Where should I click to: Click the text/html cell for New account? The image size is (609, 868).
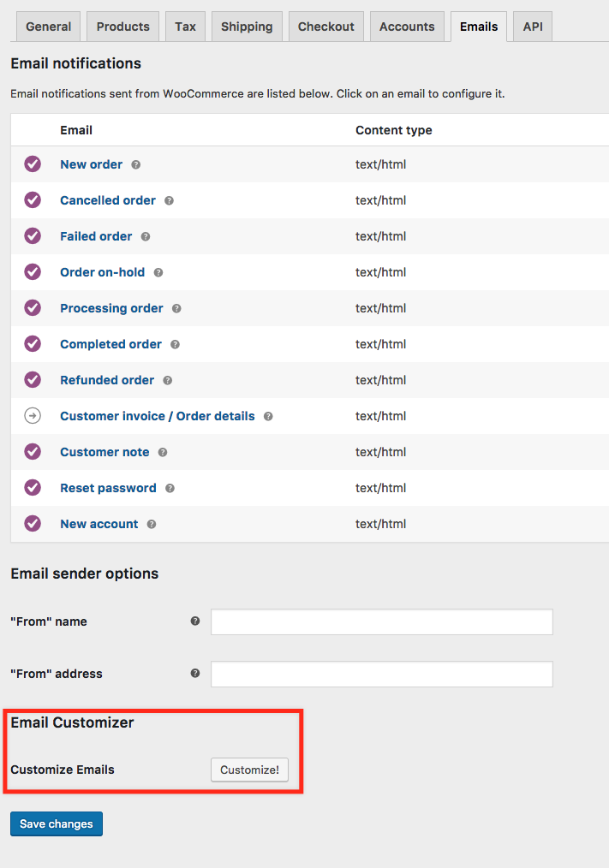(380, 524)
